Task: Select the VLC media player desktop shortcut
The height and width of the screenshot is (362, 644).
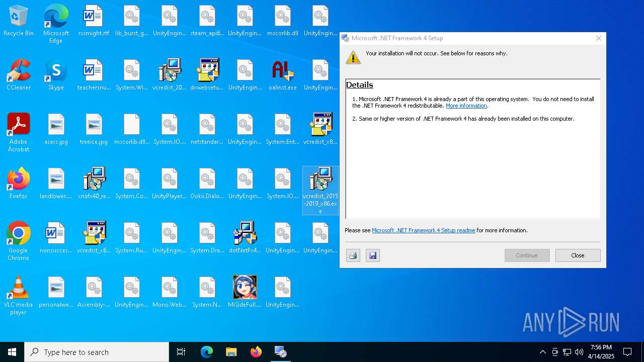Action: pyautogui.click(x=19, y=295)
